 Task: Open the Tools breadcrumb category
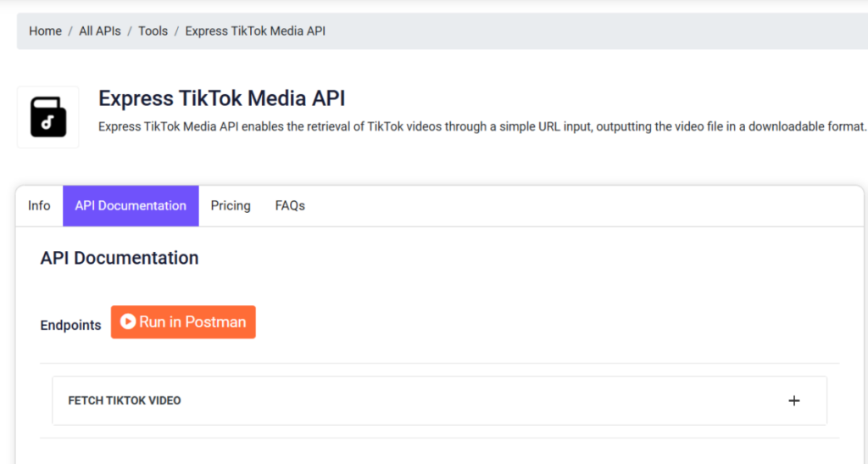(x=153, y=31)
